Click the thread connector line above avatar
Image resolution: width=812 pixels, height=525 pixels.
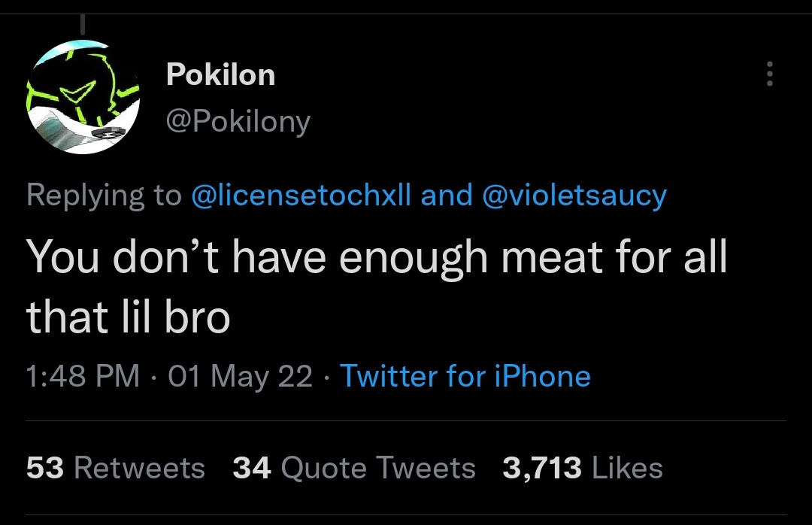click(83, 24)
